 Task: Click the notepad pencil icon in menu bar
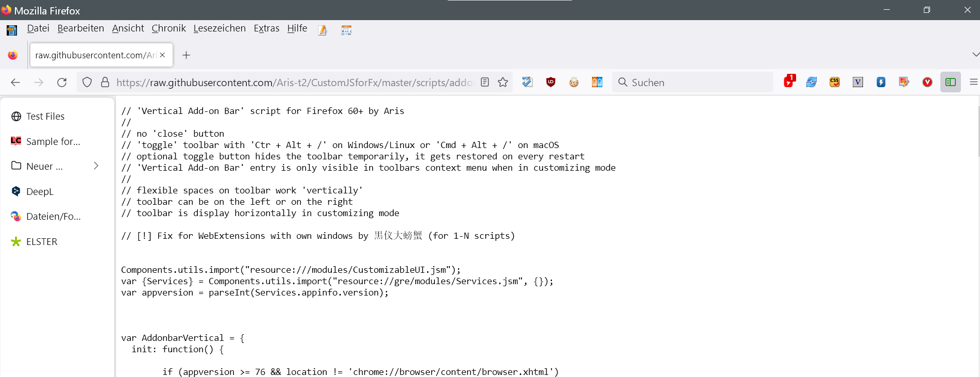pos(323,30)
